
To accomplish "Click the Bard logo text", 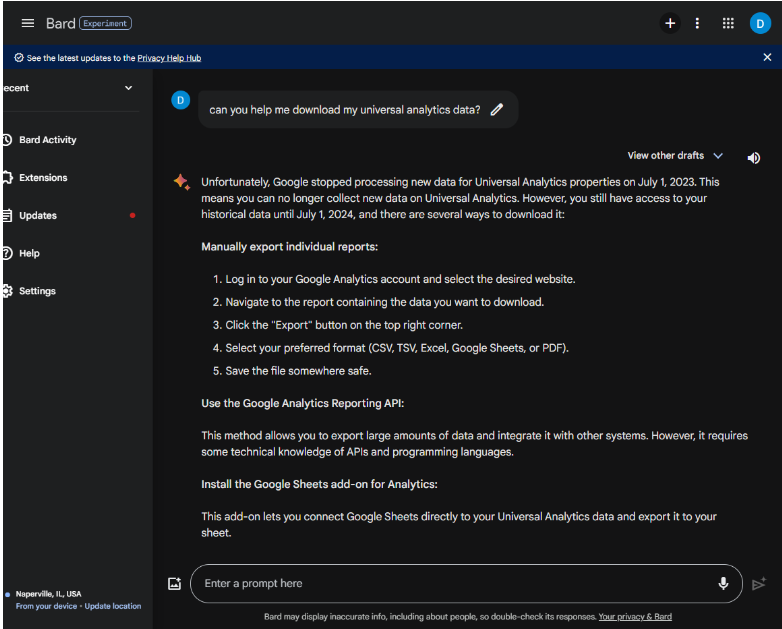I will coord(60,23).
